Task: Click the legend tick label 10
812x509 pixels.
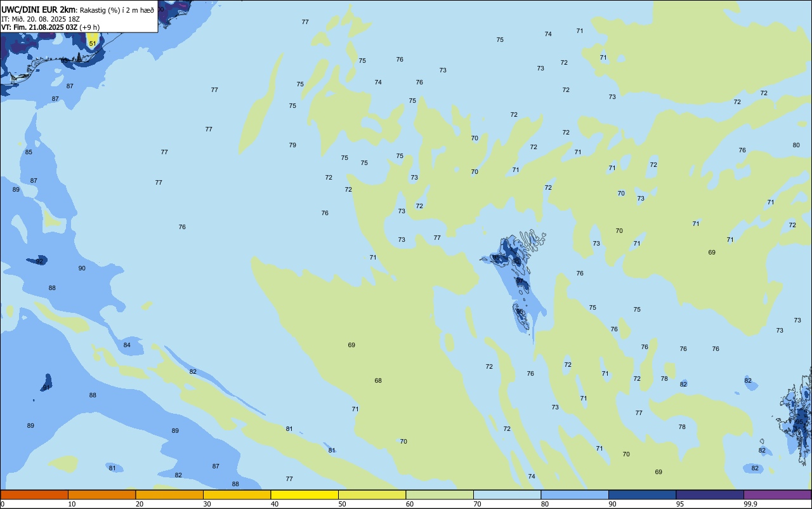Action: click(72, 504)
